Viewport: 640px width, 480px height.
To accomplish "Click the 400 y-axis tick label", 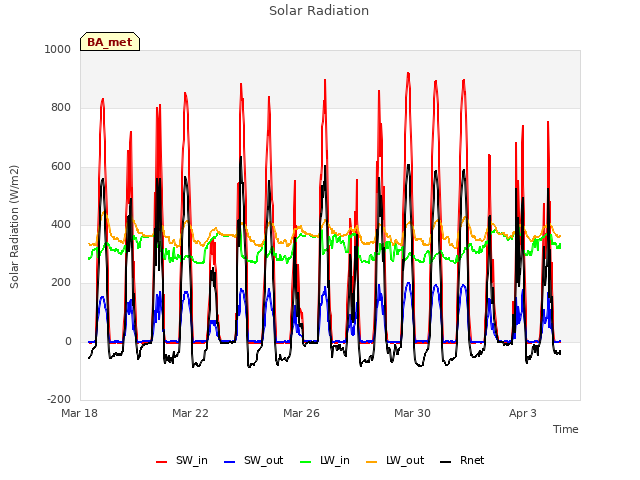I will tap(61, 224).
